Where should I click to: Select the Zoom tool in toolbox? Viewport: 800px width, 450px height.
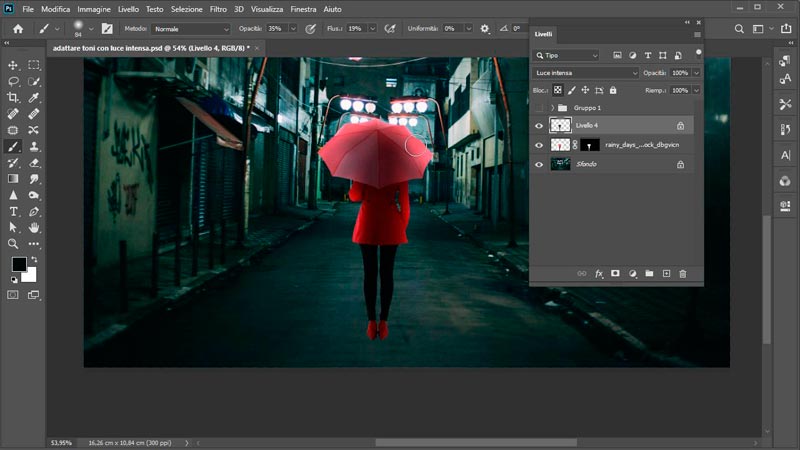[13, 244]
